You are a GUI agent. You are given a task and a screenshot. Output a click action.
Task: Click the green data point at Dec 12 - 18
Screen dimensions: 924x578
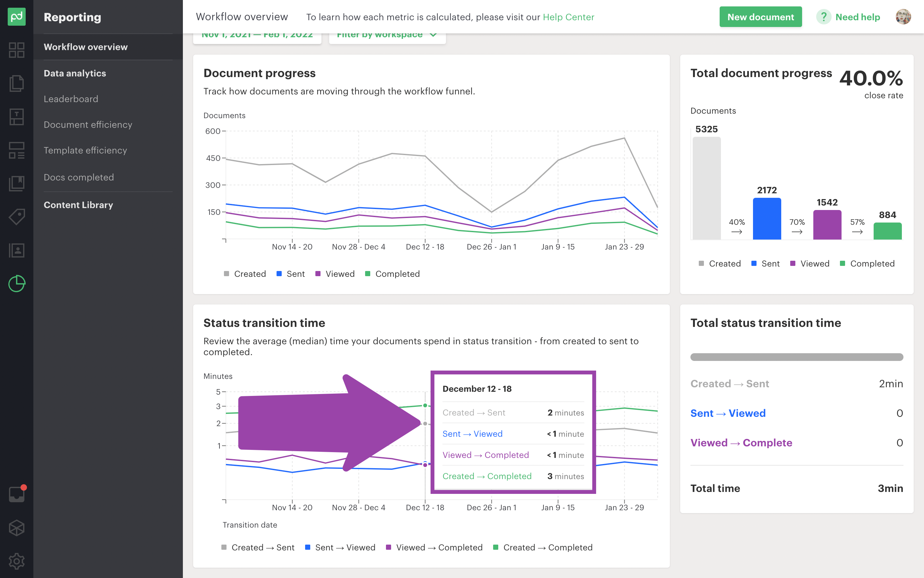tap(425, 405)
